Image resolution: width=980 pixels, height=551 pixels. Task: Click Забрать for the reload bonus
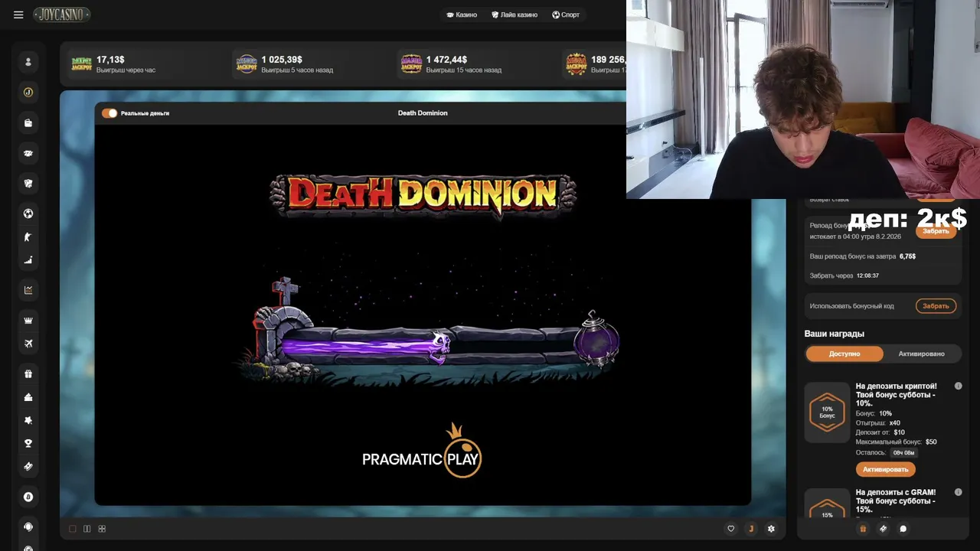coord(936,230)
